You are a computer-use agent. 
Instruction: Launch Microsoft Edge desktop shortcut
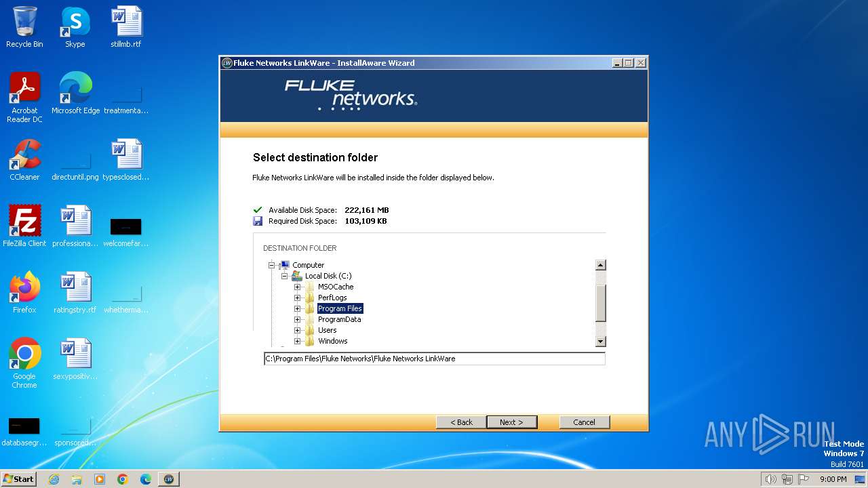tap(75, 94)
